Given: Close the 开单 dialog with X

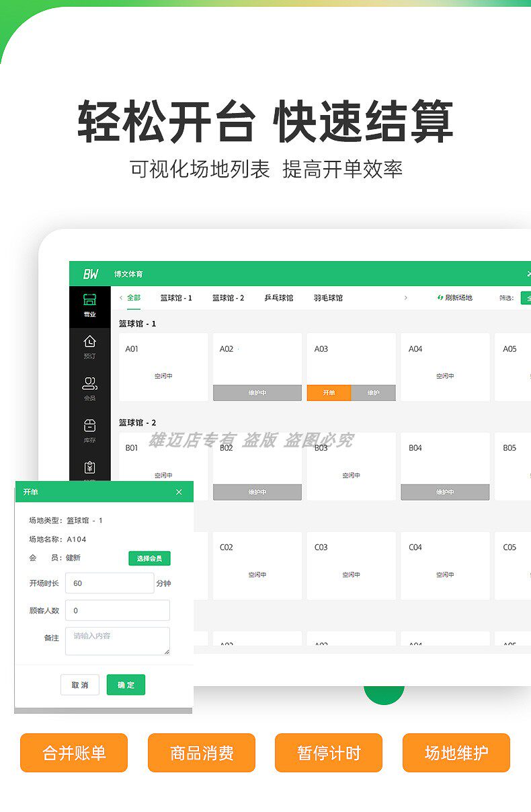Looking at the screenshot, I should coord(179,492).
